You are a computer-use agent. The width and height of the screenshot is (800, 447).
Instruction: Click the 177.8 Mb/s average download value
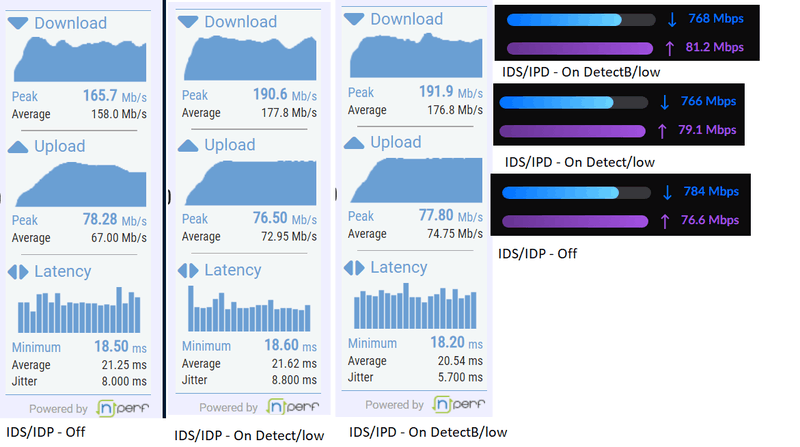click(289, 113)
